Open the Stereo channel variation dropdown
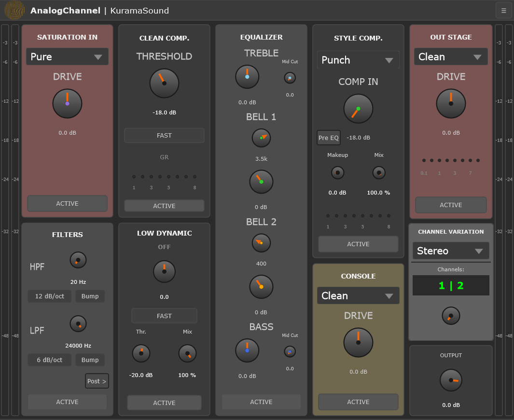 coord(451,251)
